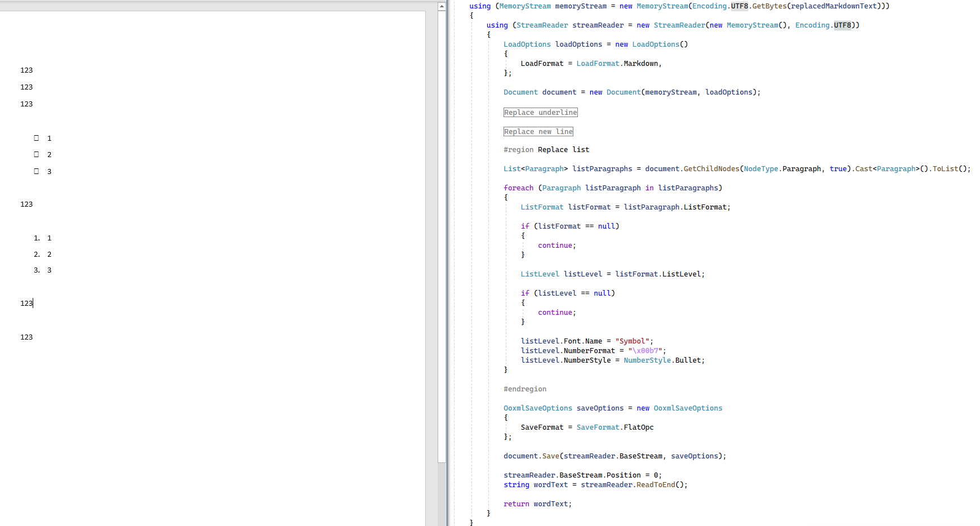
Task: Click numbered list marker "2."
Action: click(x=37, y=255)
